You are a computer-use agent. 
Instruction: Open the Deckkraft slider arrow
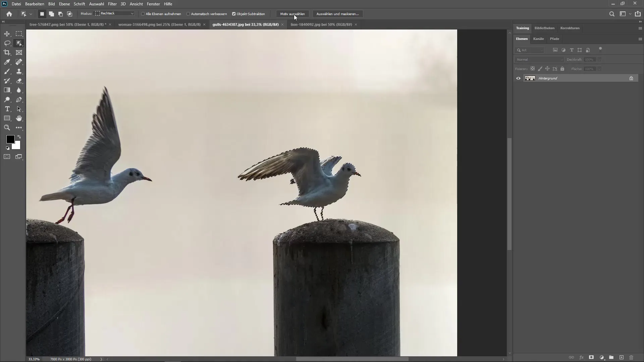599,60
